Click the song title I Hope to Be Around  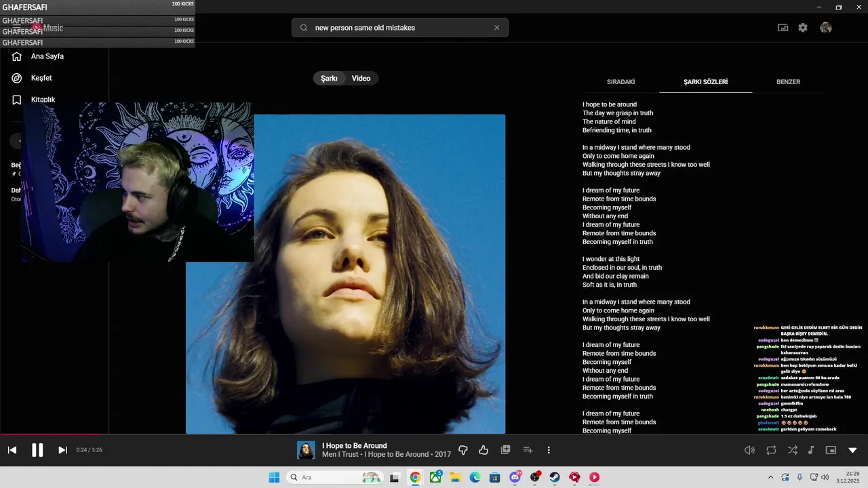tap(355, 446)
